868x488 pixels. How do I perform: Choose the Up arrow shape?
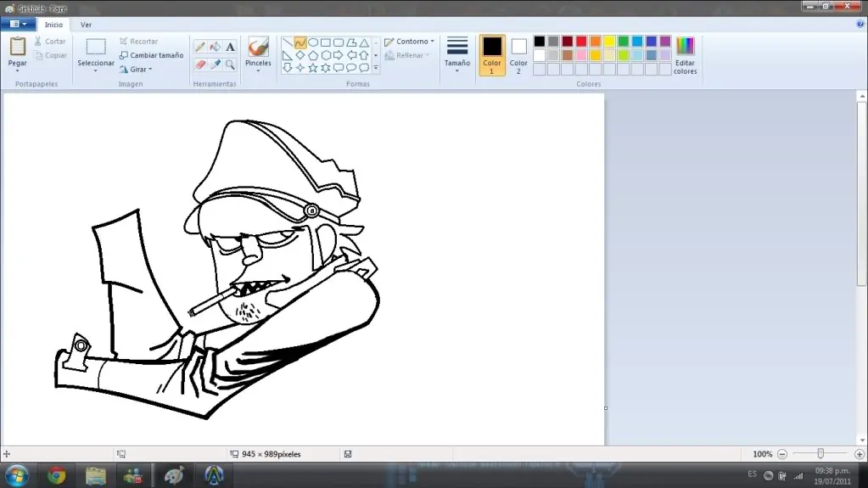[x=364, y=55]
